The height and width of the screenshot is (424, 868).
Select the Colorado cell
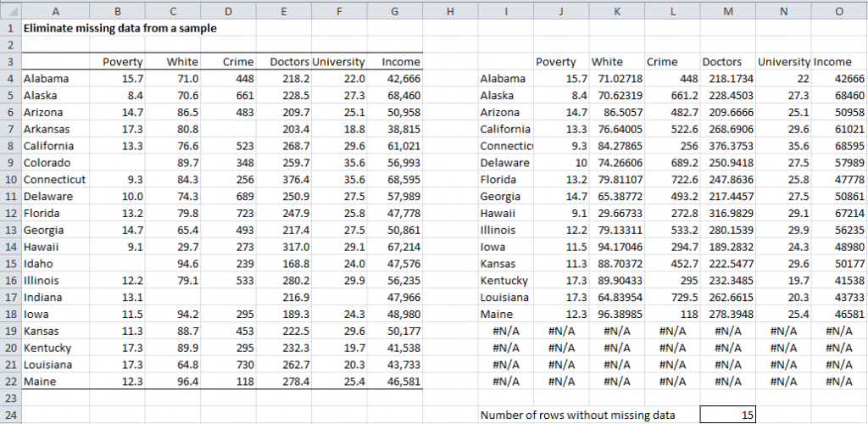55,162
